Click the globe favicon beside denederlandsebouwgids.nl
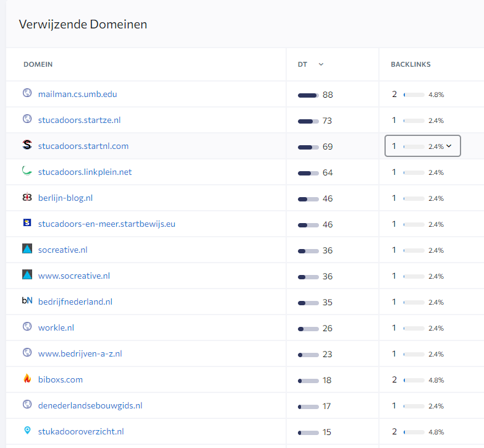Image resolution: width=484 pixels, height=448 pixels. 27,404
